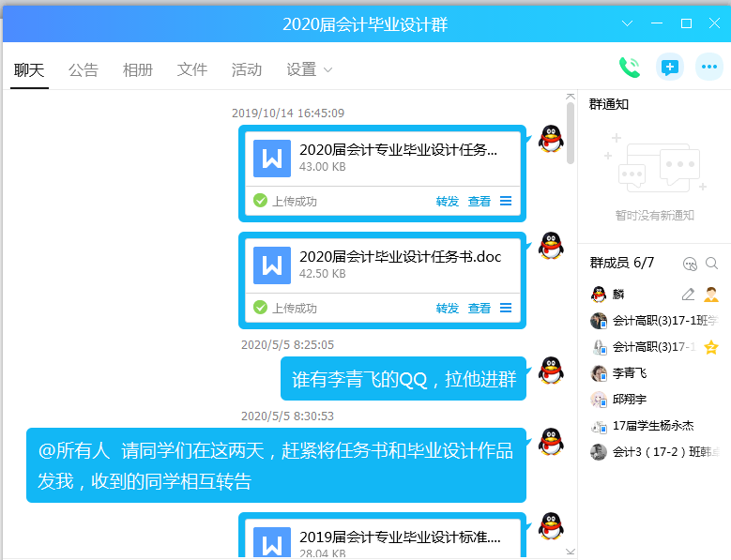Click file name 2019届会计专业毕业设计标准....
This screenshot has width=731, height=560.
[x=400, y=537]
